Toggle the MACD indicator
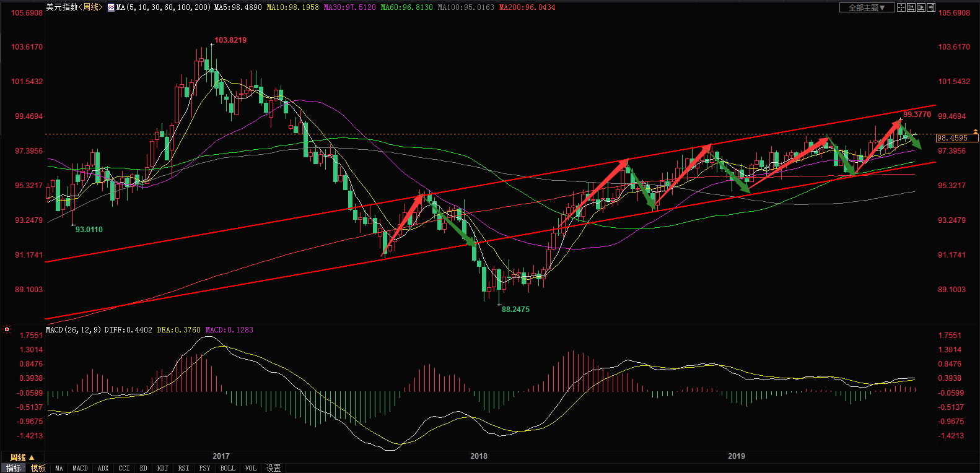This screenshot has width=980, height=473. [x=80, y=468]
